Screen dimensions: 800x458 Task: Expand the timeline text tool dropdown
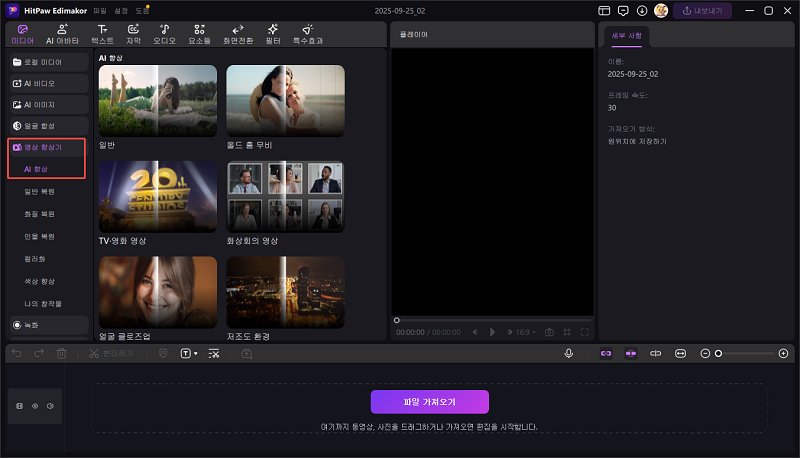pyautogui.click(x=196, y=353)
